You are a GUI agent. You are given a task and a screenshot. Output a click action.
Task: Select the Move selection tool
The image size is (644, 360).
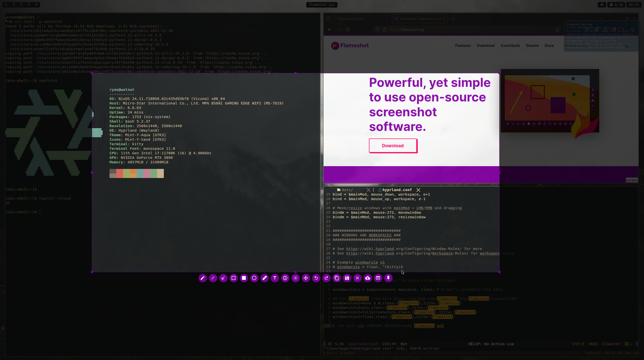[x=306, y=278]
